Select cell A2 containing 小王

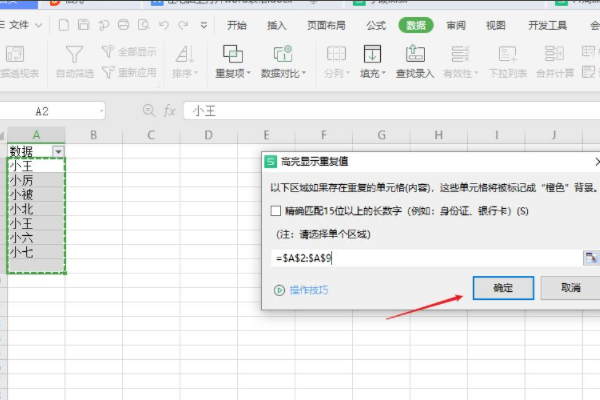tap(36, 166)
